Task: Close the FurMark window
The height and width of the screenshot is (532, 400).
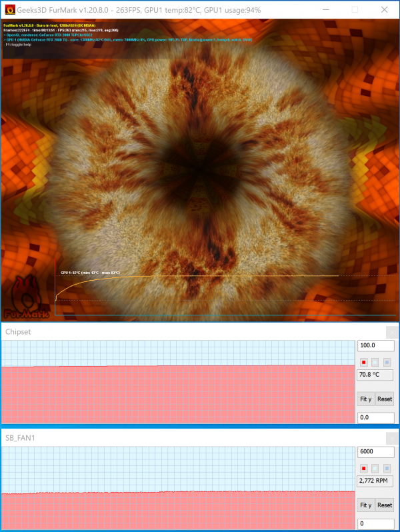Action: pyautogui.click(x=385, y=10)
